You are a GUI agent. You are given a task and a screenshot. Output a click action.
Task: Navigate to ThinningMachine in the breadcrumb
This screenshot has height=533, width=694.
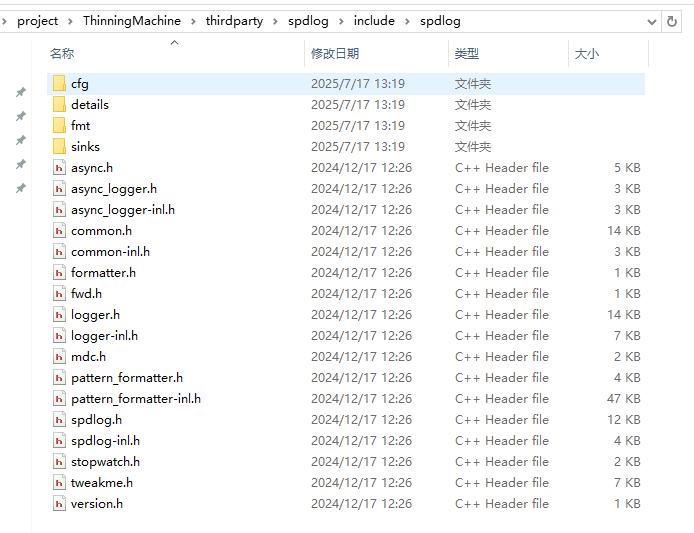click(132, 21)
